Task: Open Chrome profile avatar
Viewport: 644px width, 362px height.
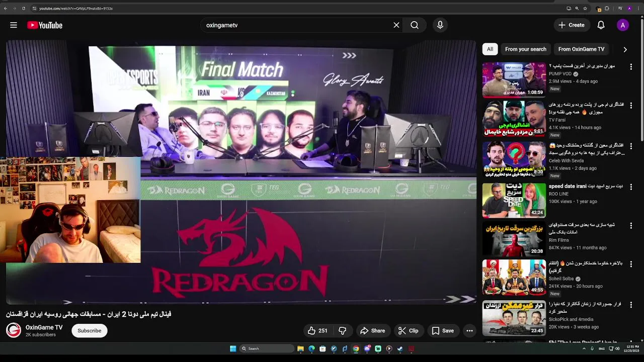Action: tap(629, 9)
